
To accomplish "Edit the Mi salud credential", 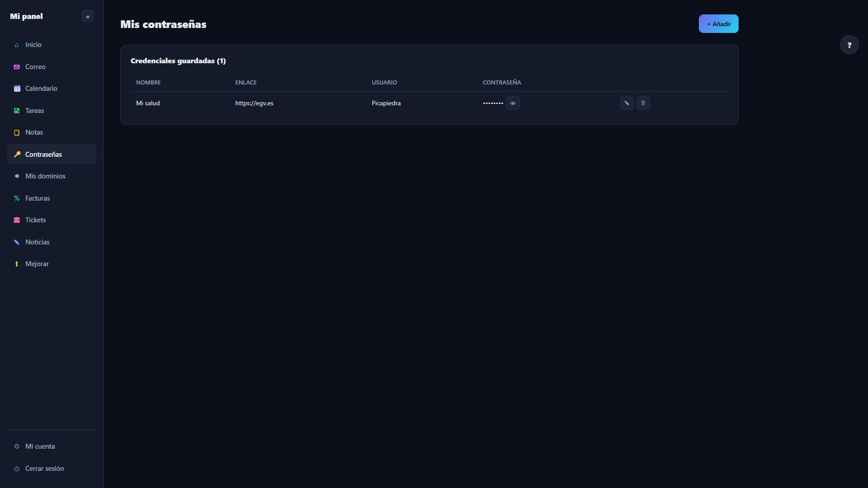I will (x=627, y=103).
